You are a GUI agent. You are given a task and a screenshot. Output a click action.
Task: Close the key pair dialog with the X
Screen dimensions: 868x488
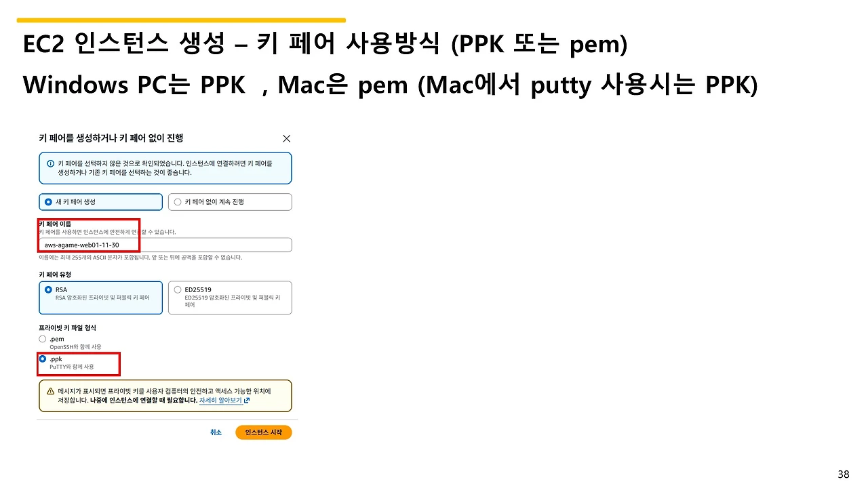point(286,138)
